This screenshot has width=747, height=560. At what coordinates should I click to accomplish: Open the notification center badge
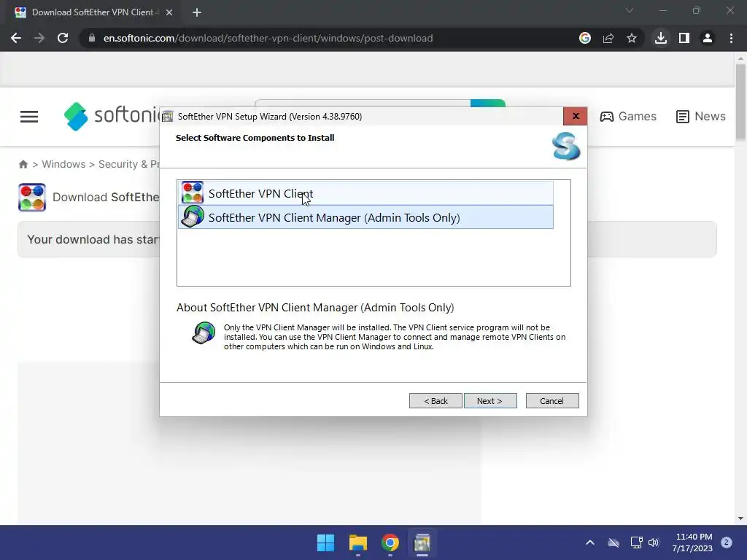pos(727,542)
